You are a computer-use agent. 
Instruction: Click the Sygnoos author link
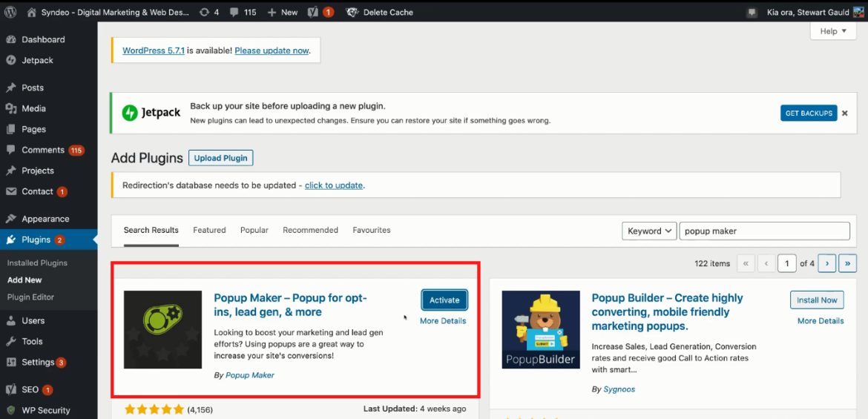(x=619, y=389)
